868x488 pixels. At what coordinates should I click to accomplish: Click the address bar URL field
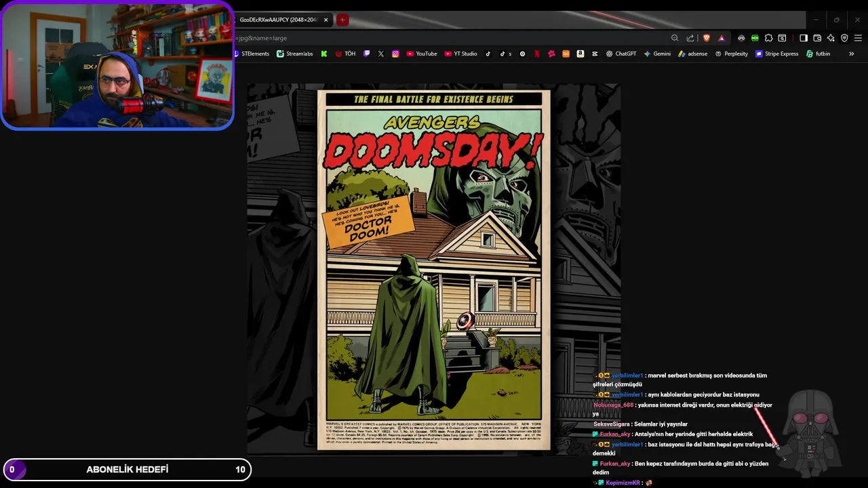(x=448, y=38)
